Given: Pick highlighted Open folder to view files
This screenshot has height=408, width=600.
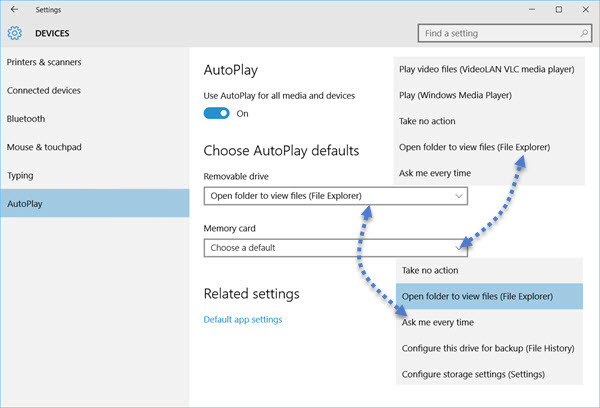Looking at the screenshot, I should (489, 296).
